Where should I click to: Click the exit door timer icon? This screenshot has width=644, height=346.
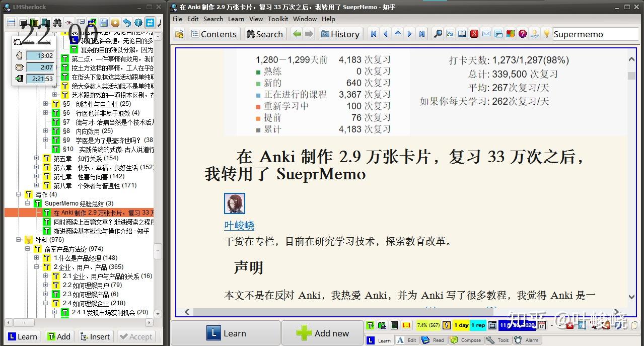(19, 79)
